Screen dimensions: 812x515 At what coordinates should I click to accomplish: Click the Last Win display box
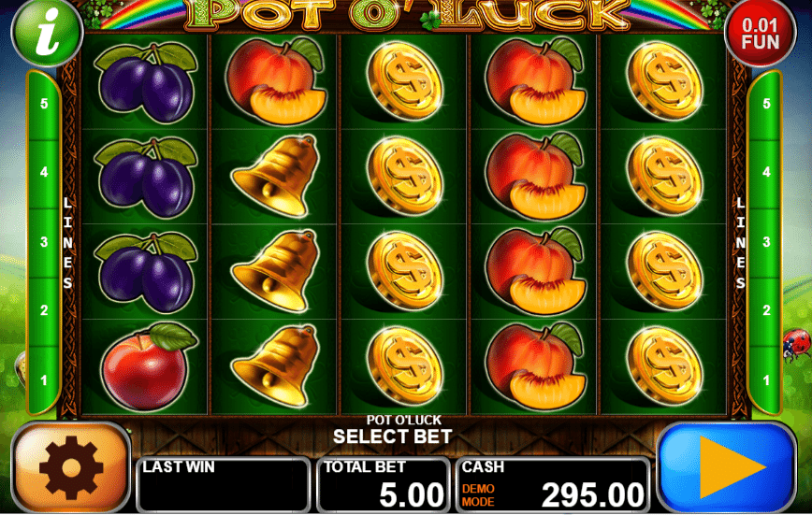[x=224, y=485]
